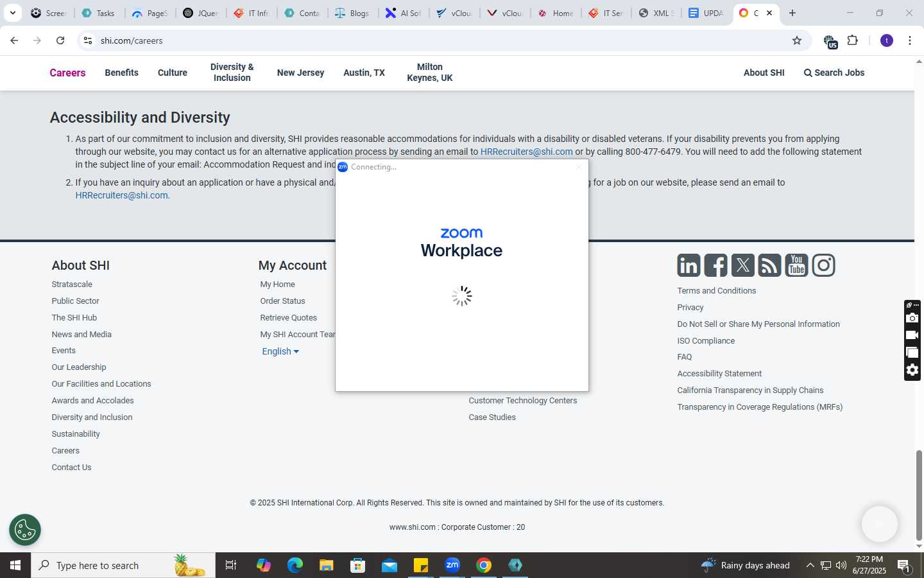The height and width of the screenshot is (578, 924).
Task: Open Milton Keynes, UK nav item
Action: click(429, 72)
